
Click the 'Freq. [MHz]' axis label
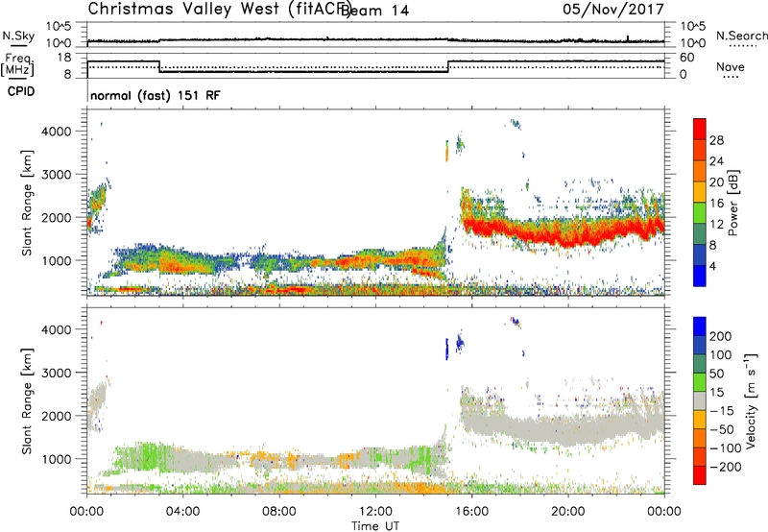tap(18, 64)
